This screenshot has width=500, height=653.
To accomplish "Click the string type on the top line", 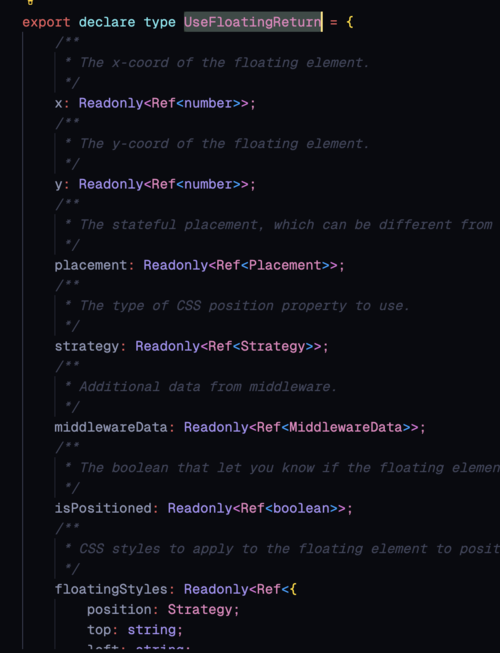I will point(152,630).
